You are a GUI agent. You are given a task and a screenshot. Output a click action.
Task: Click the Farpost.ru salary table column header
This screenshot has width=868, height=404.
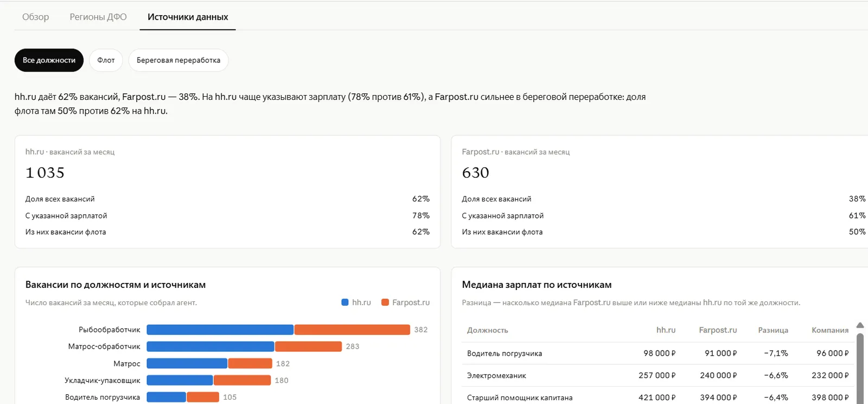pos(718,330)
